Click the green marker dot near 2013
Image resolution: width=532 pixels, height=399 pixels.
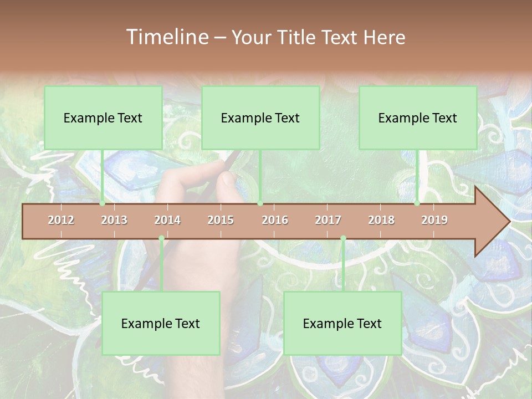(103, 203)
